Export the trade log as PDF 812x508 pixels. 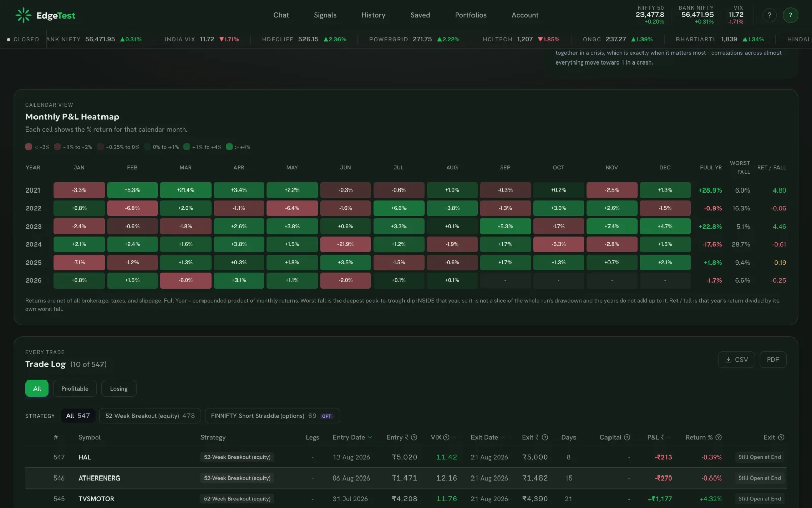[773, 360]
